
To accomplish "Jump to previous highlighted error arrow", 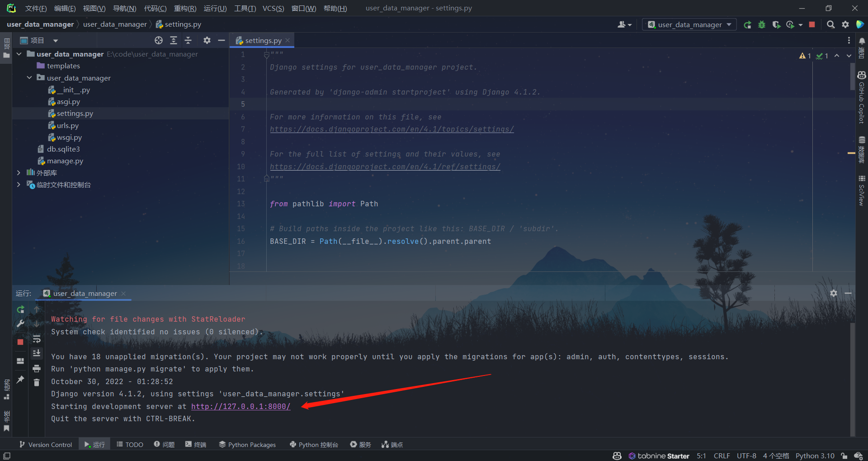I will [837, 56].
